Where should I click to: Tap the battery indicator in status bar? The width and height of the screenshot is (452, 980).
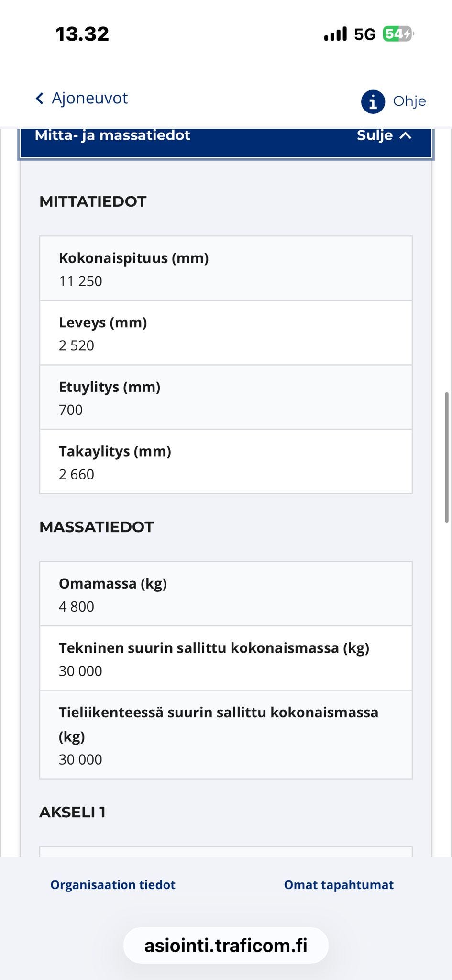[398, 34]
